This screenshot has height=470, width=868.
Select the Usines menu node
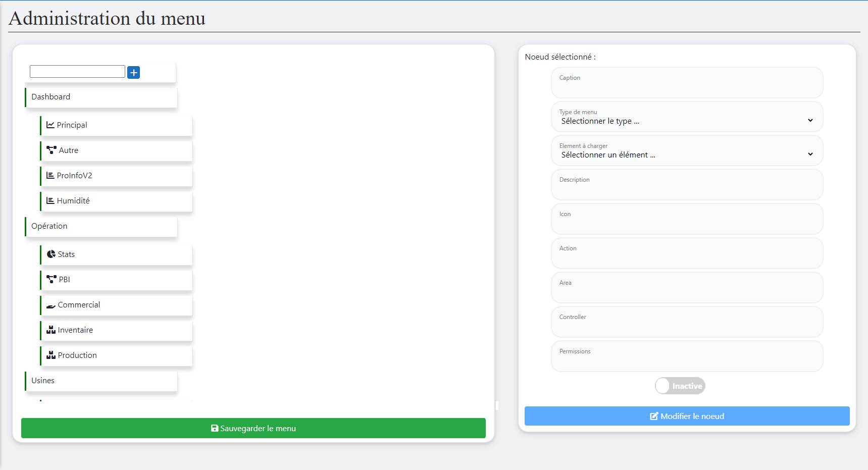point(101,381)
